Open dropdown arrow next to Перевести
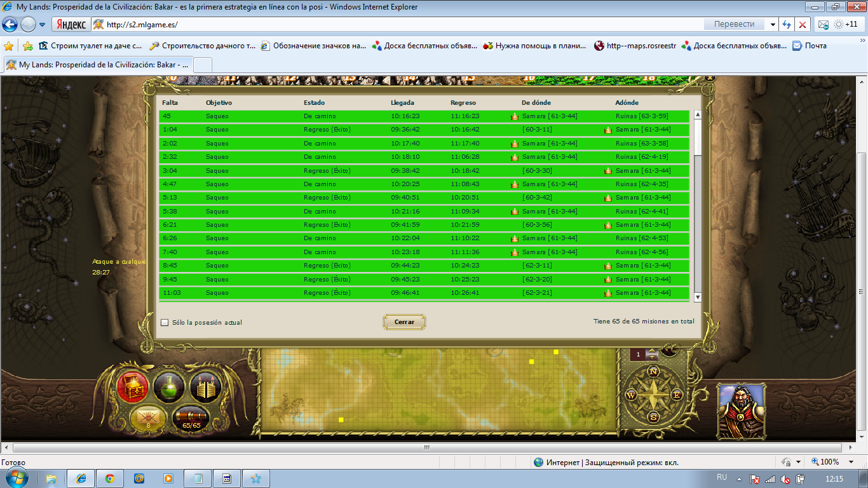 coord(773,25)
